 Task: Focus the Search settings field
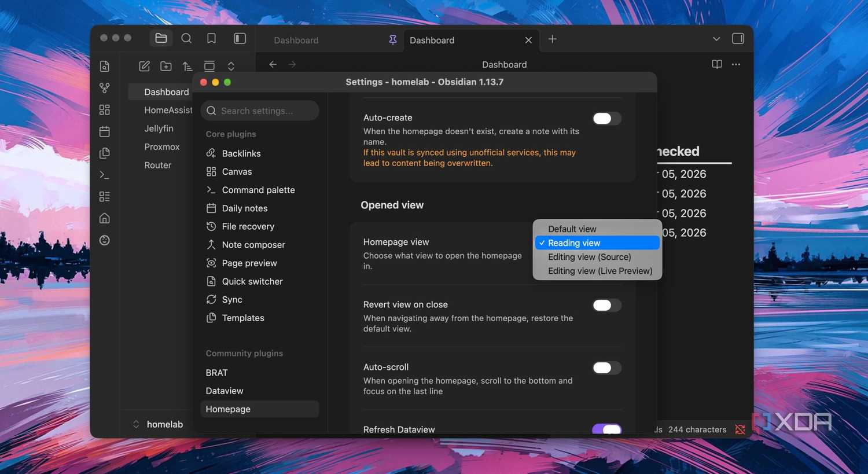click(260, 111)
